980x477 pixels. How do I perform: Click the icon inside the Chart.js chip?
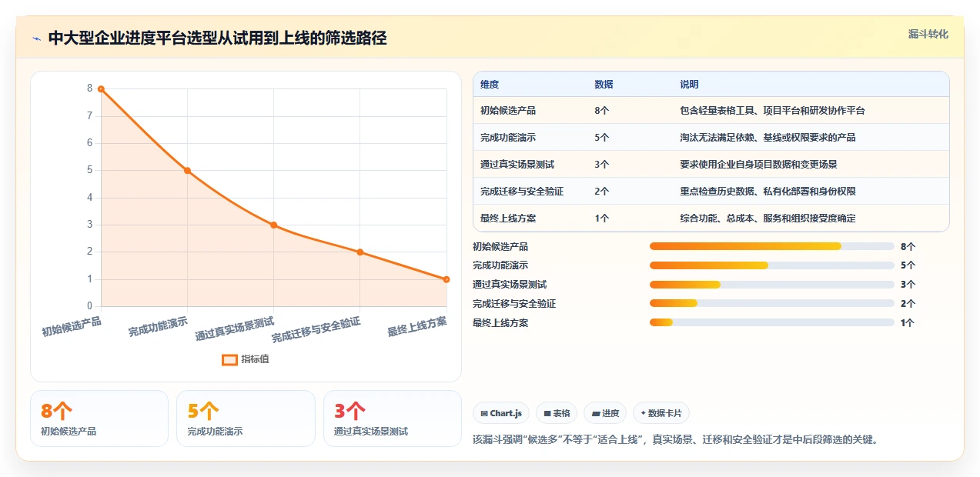click(483, 413)
